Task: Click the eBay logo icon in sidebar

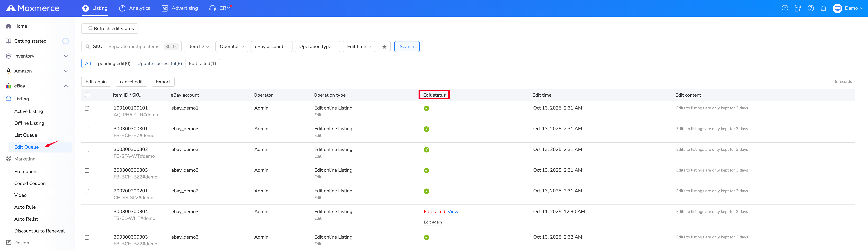Action: pyautogui.click(x=8, y=86)
